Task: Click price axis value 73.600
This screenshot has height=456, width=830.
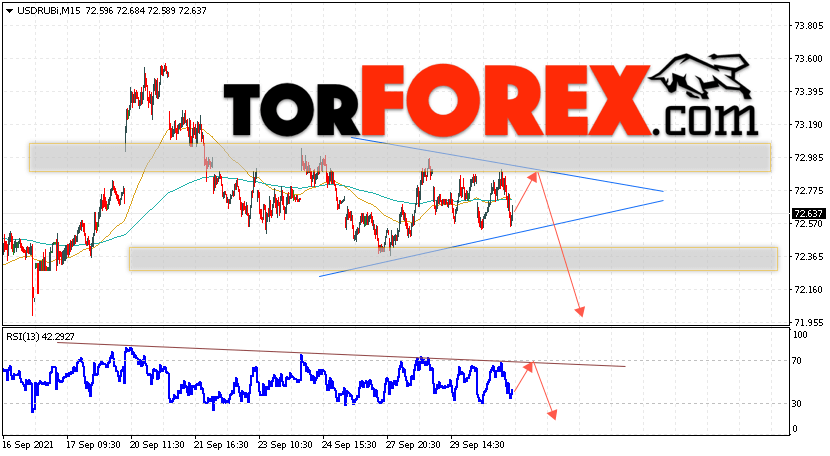Action: [808, 59]
